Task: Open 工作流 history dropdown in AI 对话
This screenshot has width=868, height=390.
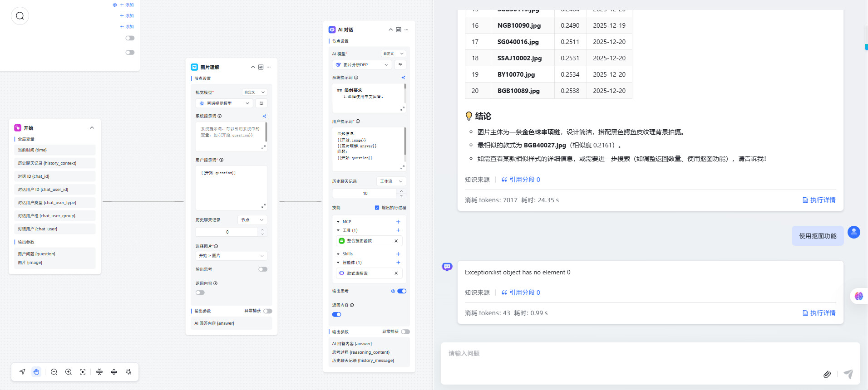Action: pos(391,181)
